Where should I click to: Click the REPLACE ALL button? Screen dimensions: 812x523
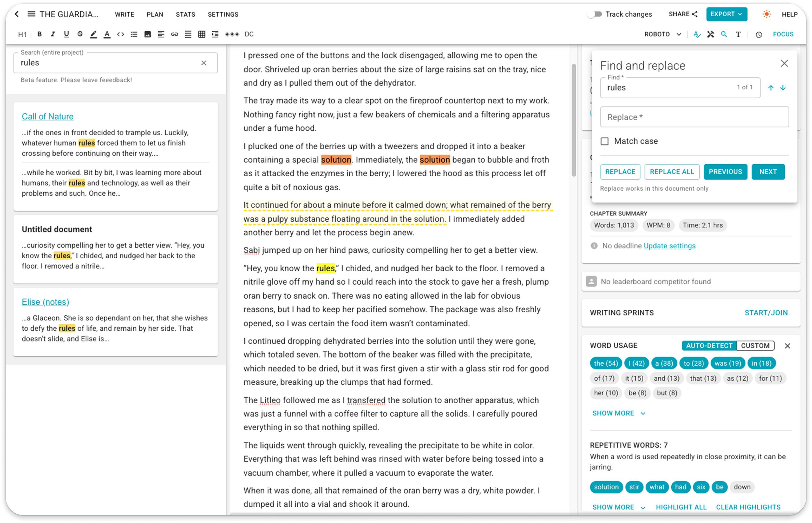coord(672,172)
